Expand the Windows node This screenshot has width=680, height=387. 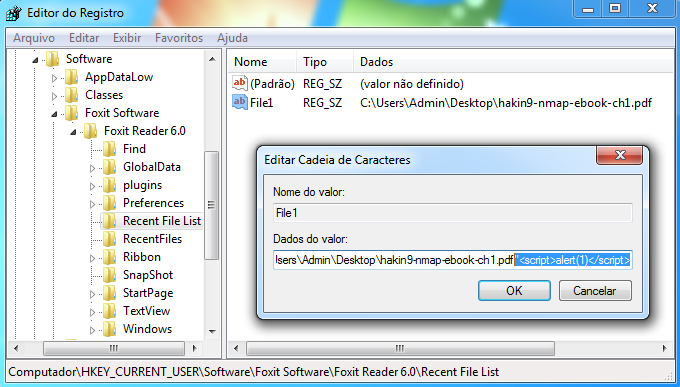(92, 330)
